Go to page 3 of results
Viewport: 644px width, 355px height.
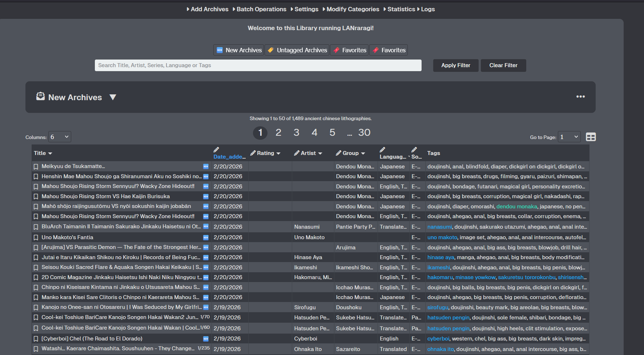point(297,132)
